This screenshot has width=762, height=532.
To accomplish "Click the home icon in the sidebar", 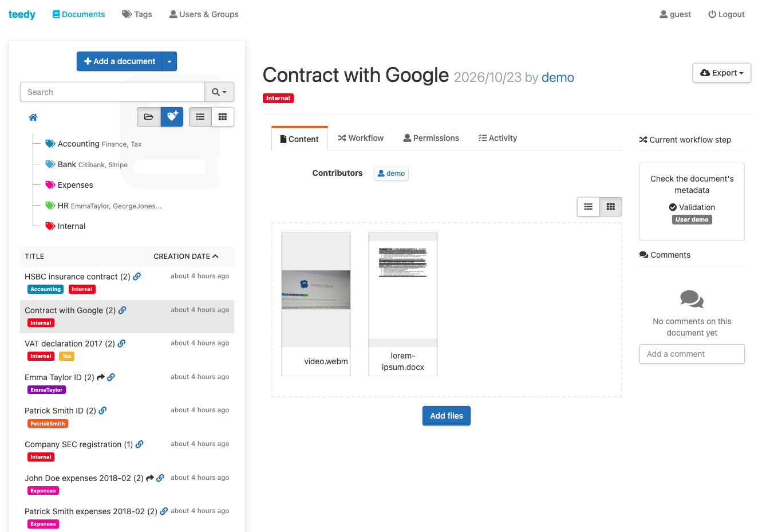I will pyautogui.click(x=33, y=117).
